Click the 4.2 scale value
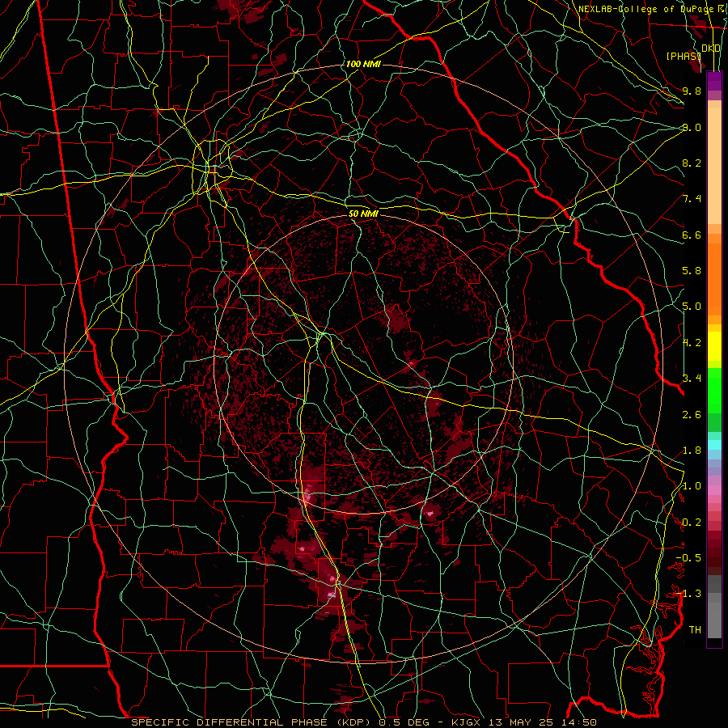 (x=692, y=343)
